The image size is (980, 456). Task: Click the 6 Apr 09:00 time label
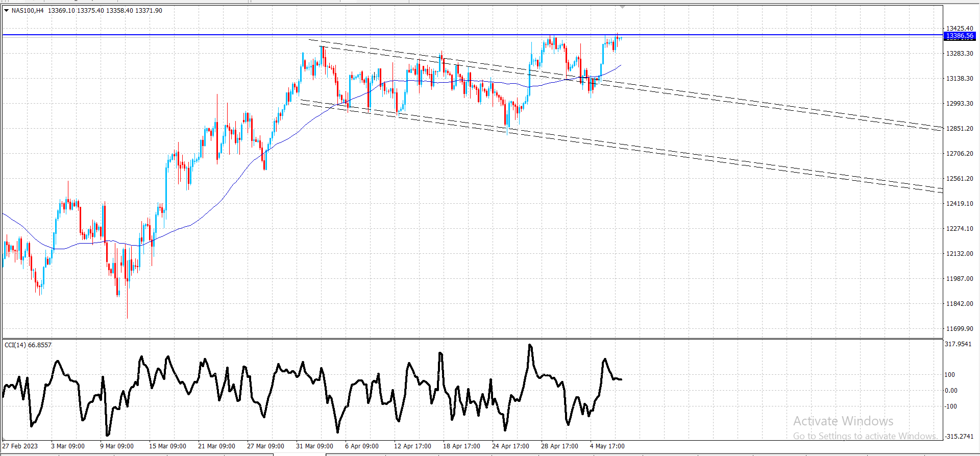click(x=362, y=446)
